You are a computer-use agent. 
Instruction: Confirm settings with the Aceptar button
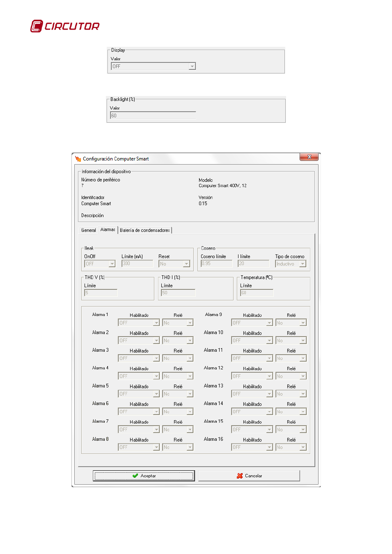click(x=144, y=476)
